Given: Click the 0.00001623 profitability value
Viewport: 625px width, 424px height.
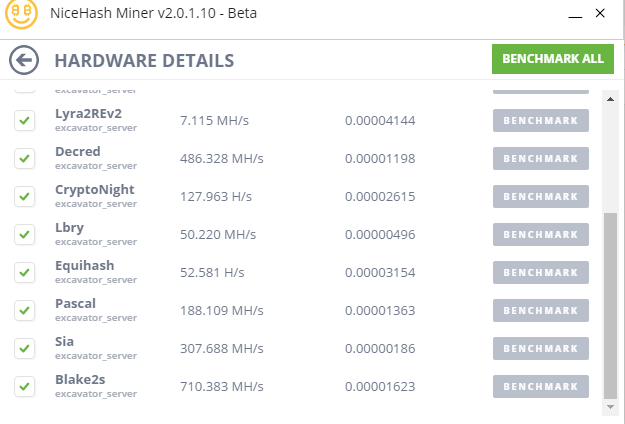Looking at the screenshot, I should pos(380,387).
